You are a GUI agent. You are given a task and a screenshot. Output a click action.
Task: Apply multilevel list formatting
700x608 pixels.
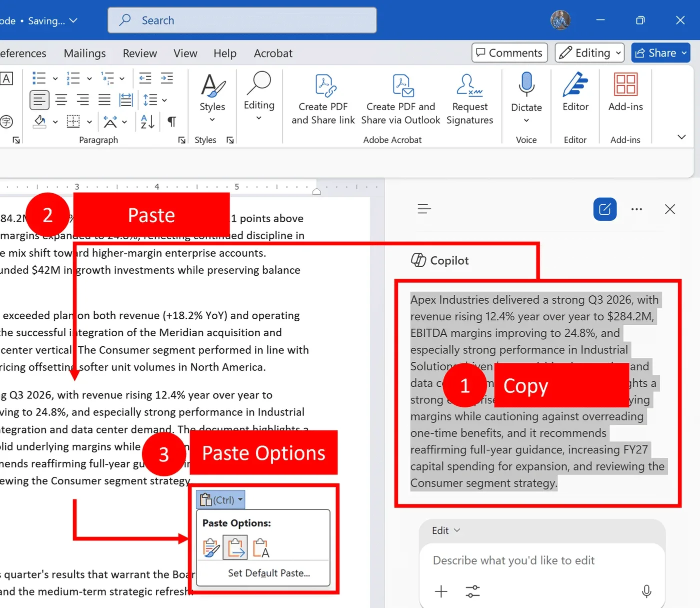coord(107,78)
